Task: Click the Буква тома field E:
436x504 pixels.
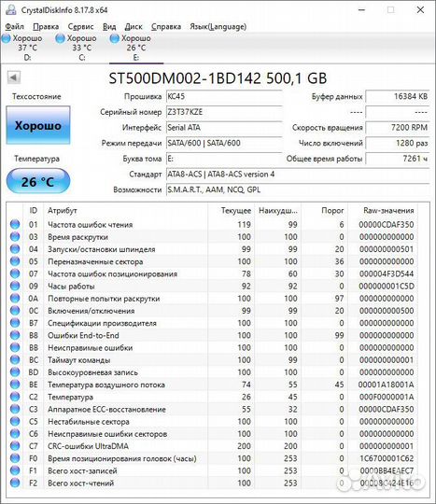Action: [224, 159]
